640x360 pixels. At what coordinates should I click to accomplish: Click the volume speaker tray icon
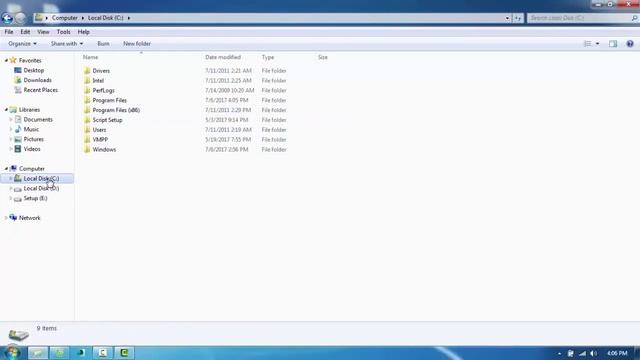coord(594,353)
